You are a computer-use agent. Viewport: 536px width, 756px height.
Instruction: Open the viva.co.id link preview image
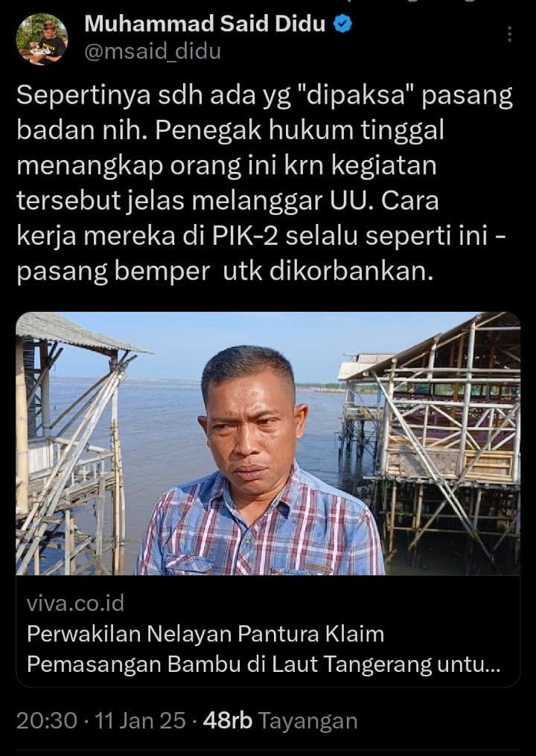click(268, 443)
